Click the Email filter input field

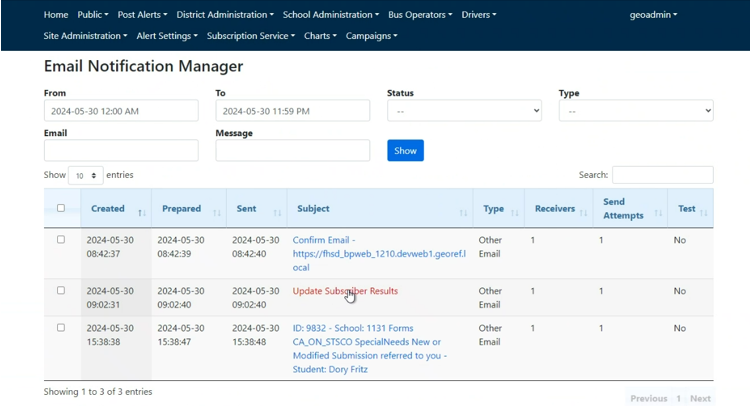[121, 150]
